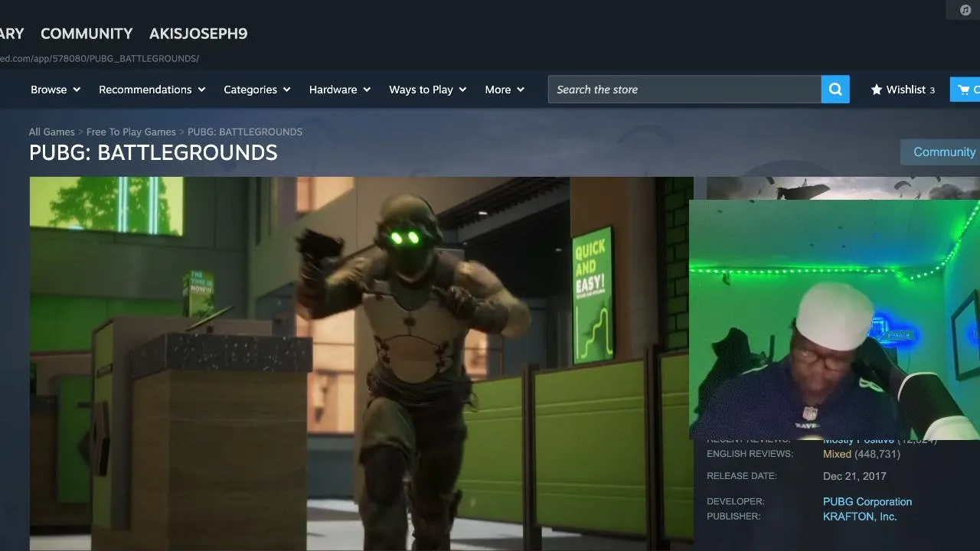Viewport: 980px width, 551px height.
Task: Open the Hardware dropdown
Action: pos(339,90)
